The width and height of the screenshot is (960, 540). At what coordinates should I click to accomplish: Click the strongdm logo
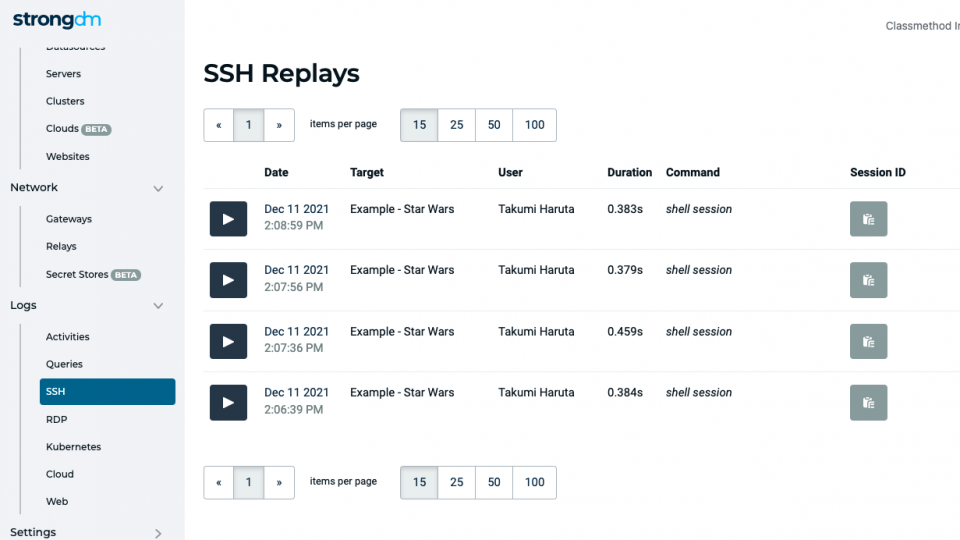click(x=57, y=20)
